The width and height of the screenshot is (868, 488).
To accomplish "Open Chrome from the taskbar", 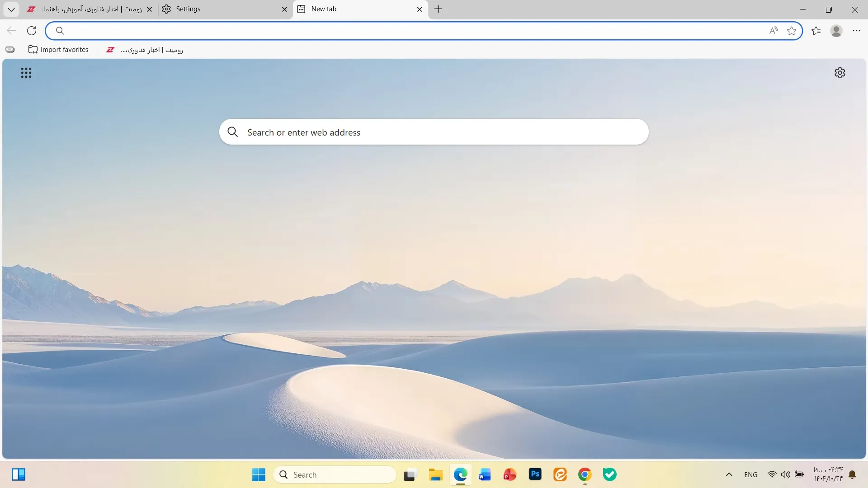I will point(585,474).
